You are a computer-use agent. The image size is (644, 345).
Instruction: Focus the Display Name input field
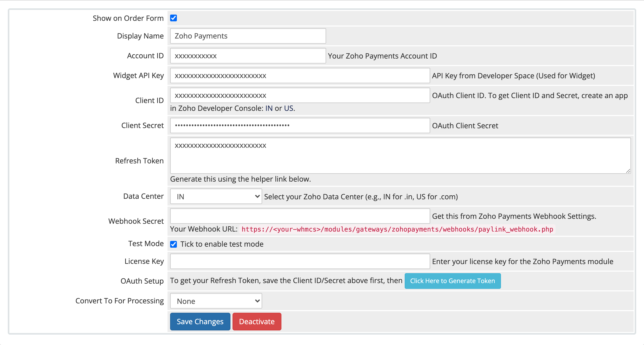(248, 36)
